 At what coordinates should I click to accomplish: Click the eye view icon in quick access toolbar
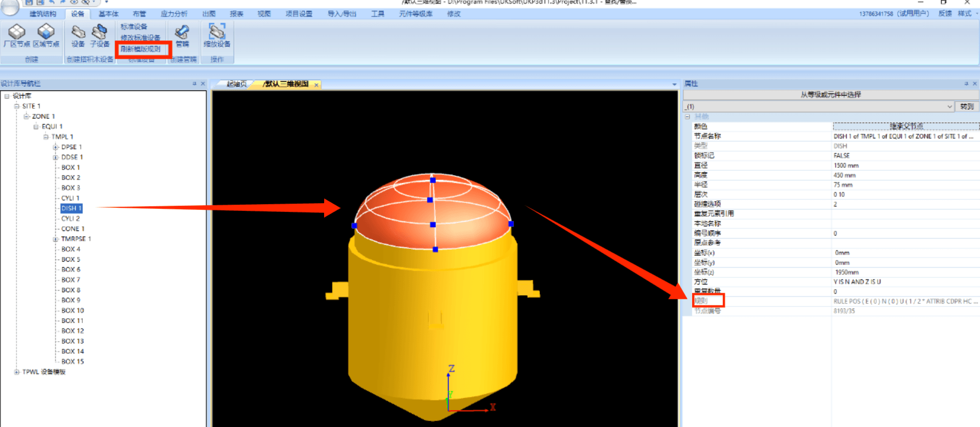pyautogui.click(x=74, y=2)
